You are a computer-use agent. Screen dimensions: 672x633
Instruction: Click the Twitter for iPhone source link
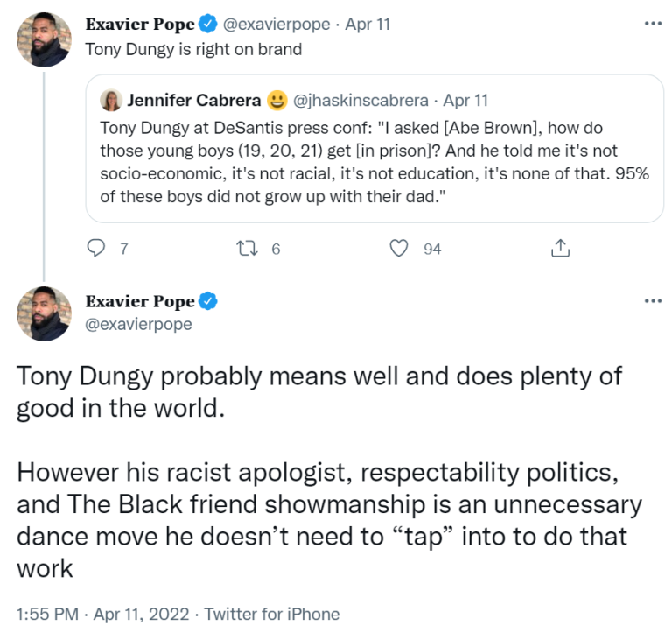point(271,614)
